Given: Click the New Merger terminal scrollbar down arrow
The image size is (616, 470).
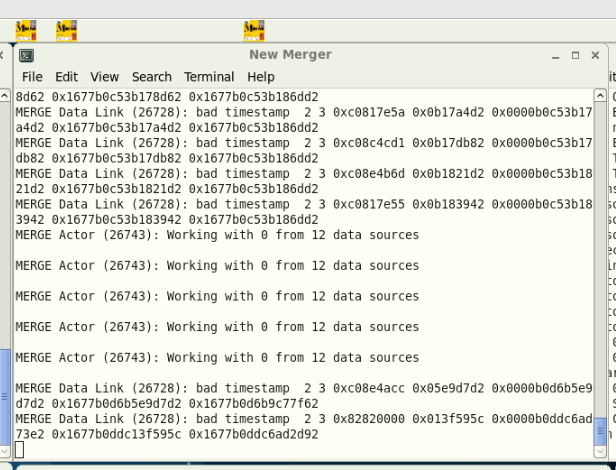Looking at the screenshot, I should coord(600,452).
